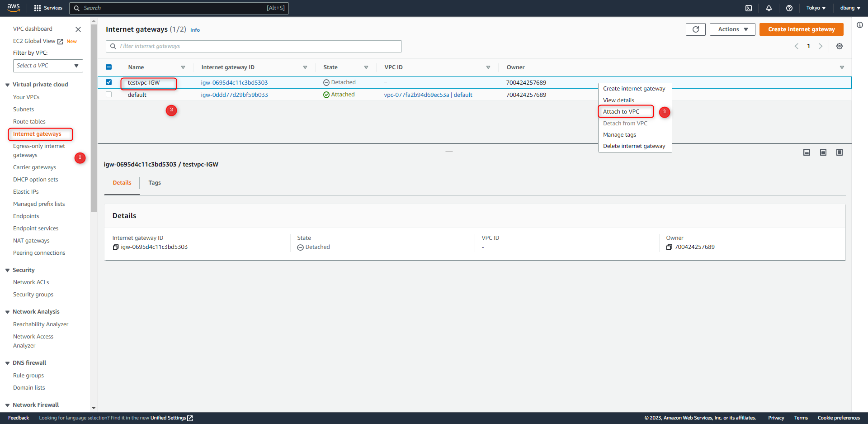
Task: Focus the Filter internet gateways field
Action: point(254,46)
